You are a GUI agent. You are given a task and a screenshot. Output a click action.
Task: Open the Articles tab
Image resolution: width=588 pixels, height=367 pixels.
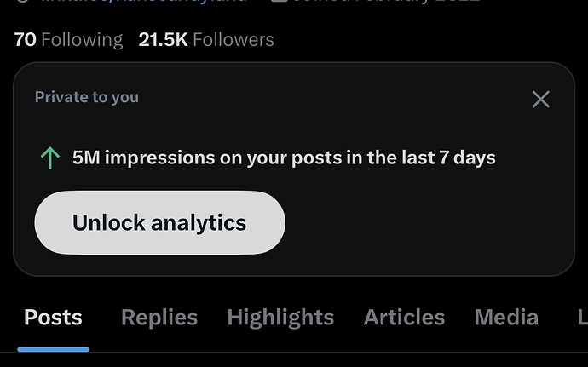pos(404,318)
